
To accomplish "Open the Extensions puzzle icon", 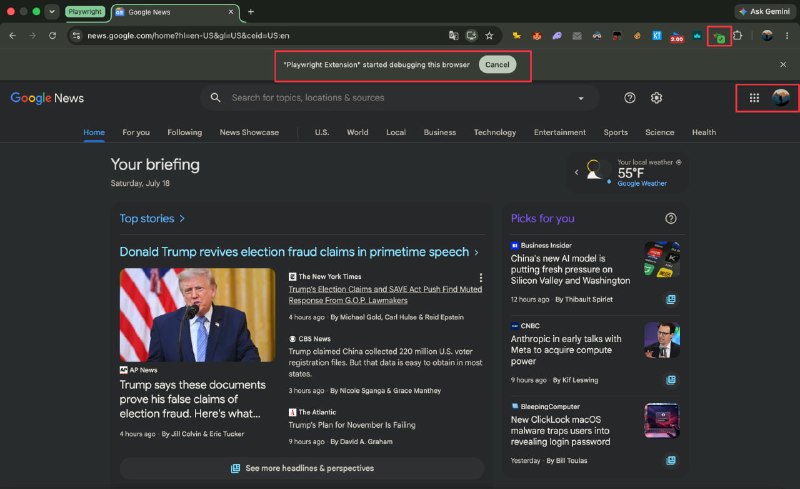I will click(738, 36).
